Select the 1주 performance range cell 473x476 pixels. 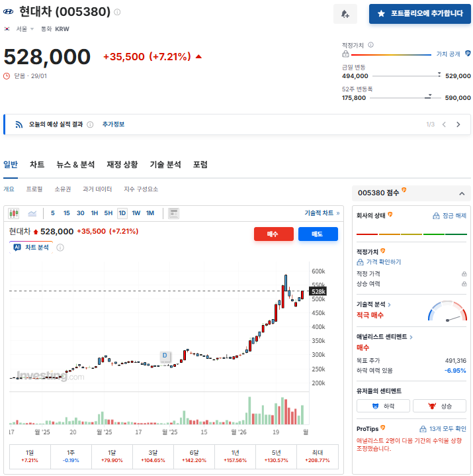click(71, 457)
